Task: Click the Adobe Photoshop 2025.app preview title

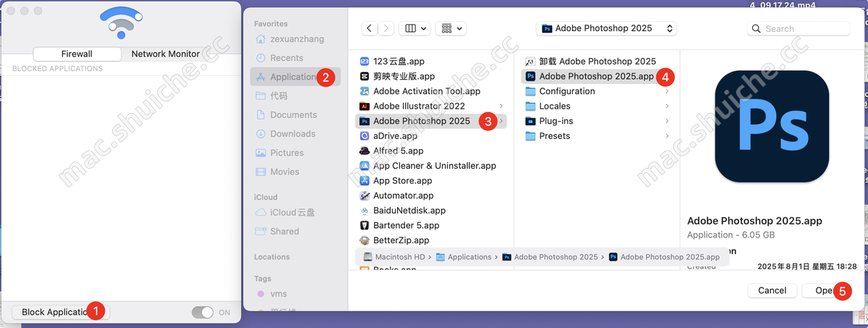Action: coord(754,221)
